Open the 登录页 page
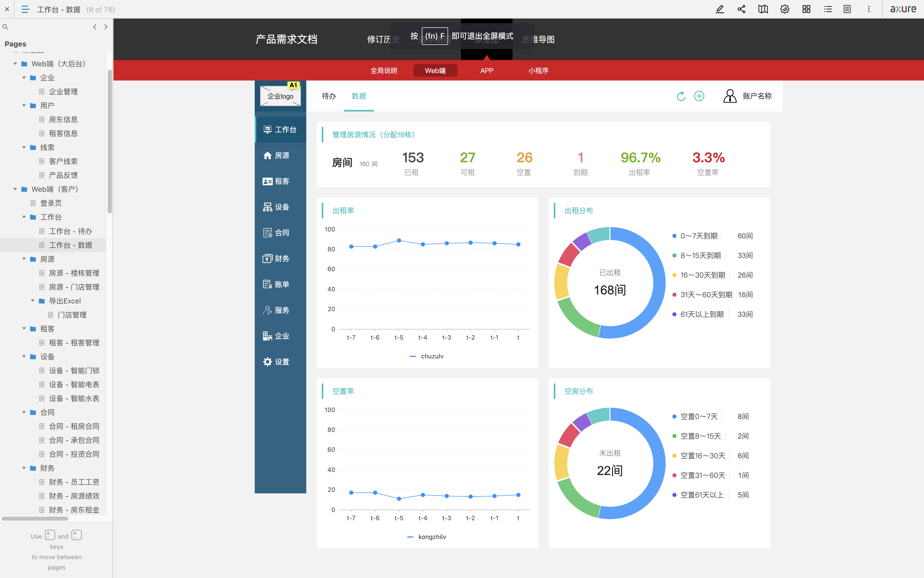 [x=51, y=203]
